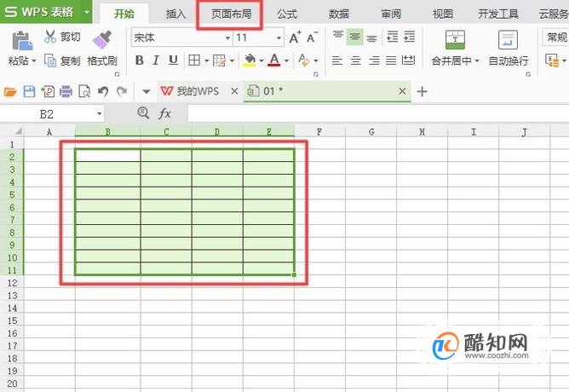This screenshot has height=392, width=569.
Task: Click the currency number format icon
Action: pyautogui.click(x=552, y=61)
